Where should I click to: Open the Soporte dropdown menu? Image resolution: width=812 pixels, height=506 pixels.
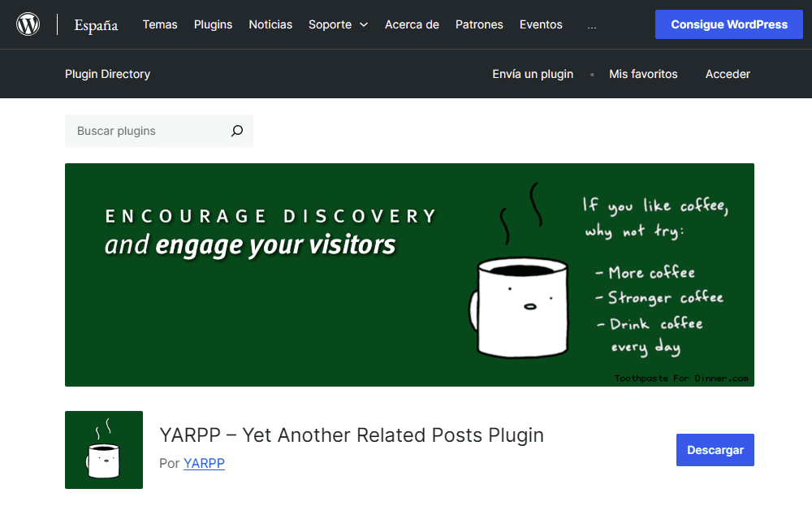[x=330, y=24]
